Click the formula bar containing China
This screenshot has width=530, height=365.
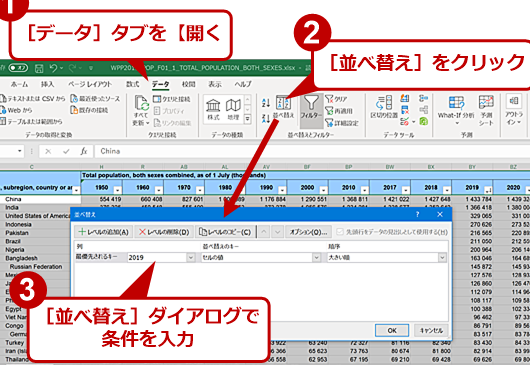coord(313,151)
